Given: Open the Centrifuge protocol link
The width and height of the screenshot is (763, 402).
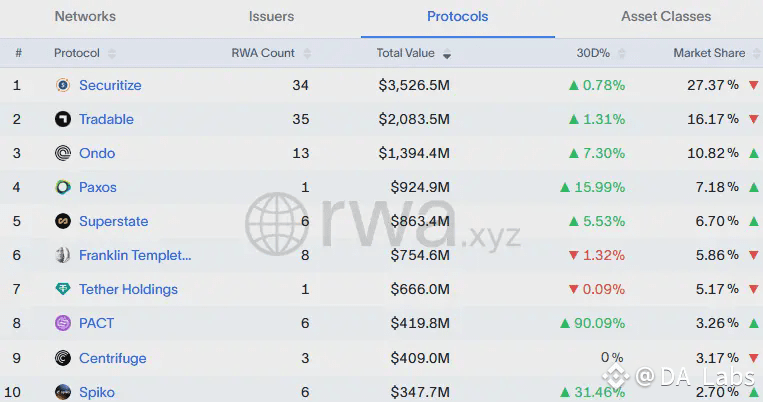Looking at the screenshot, I should pyautogui.click(x=113, y=358).
